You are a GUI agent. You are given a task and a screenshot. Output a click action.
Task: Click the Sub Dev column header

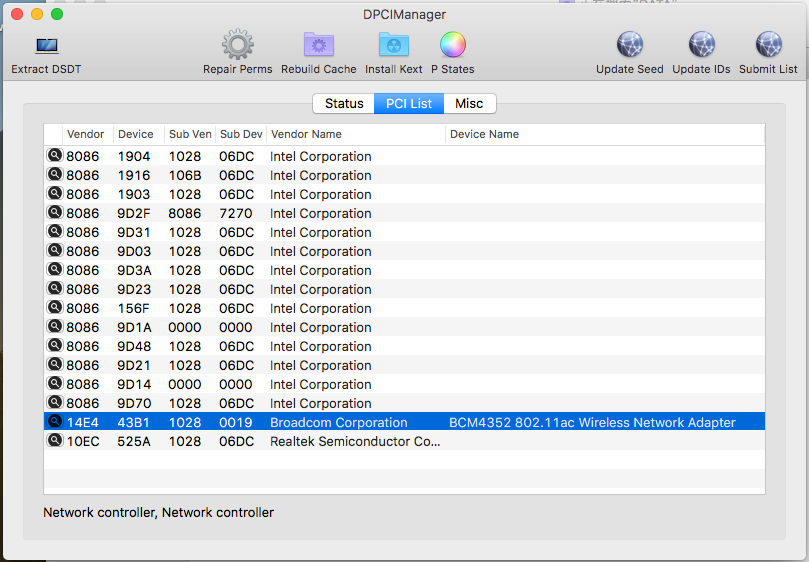[x=240, y=134]
